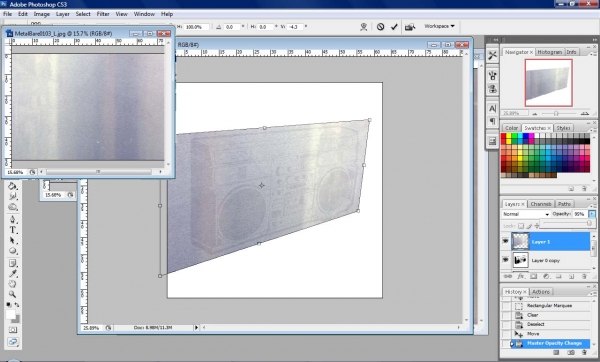Reset default foreground and background colors
Viewport: 600px width, 362px height.
pyautogui.click(x=8, y=305)
